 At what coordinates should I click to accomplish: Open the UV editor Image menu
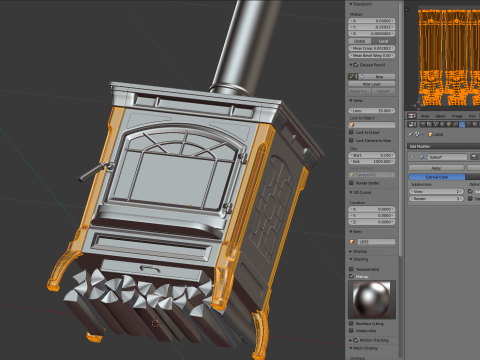pyautogui.click(x=457, y=116)
